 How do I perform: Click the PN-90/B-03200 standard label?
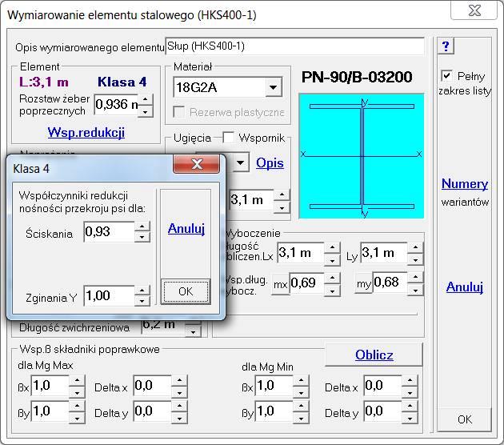pos(357,77)
